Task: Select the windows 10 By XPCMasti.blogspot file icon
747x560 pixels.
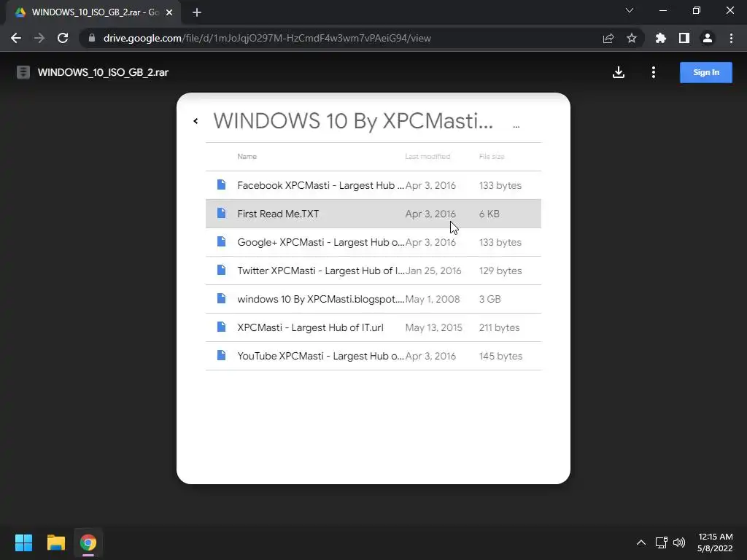Action: point(221,298)
